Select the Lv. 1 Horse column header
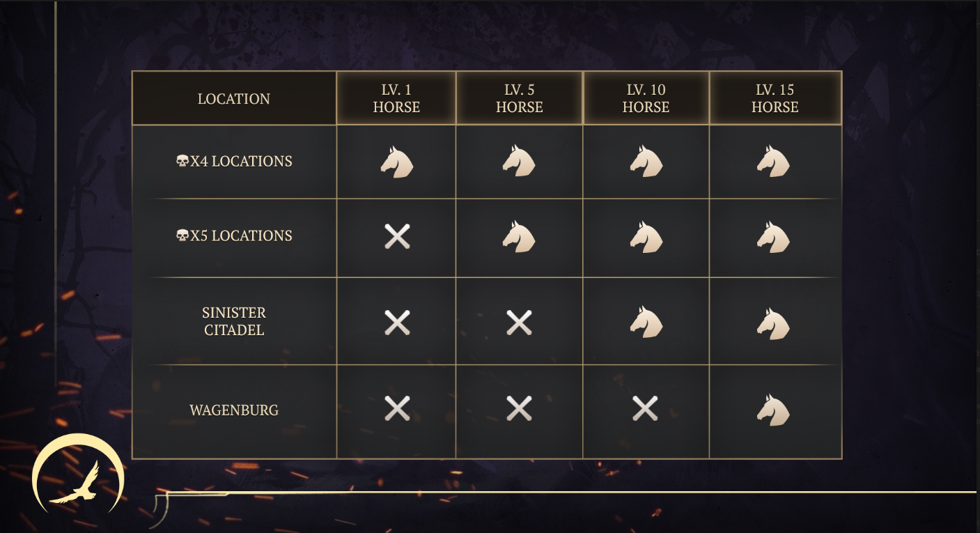The width and height of the screenshot is (980, 533). click(396, 98)
